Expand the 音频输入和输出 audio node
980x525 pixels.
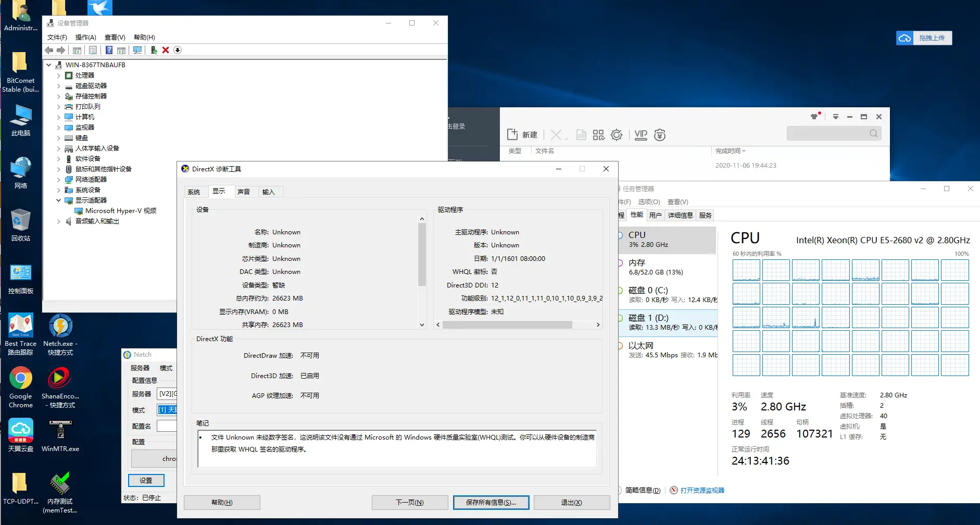(x=58, y=221)
